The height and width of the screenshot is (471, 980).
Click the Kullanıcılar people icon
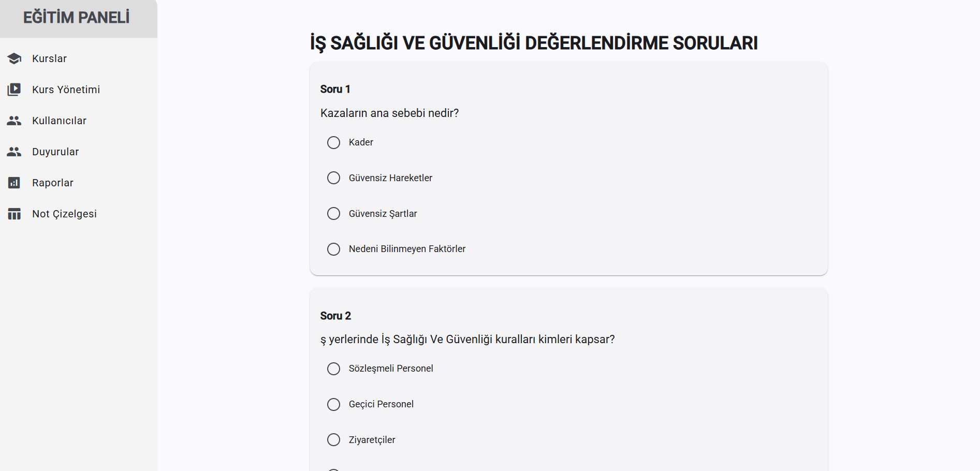click(x=14, y=121)
